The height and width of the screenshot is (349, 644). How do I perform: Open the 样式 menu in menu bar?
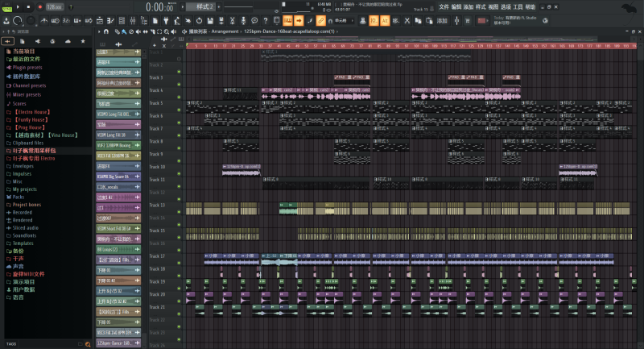(481, 7)
